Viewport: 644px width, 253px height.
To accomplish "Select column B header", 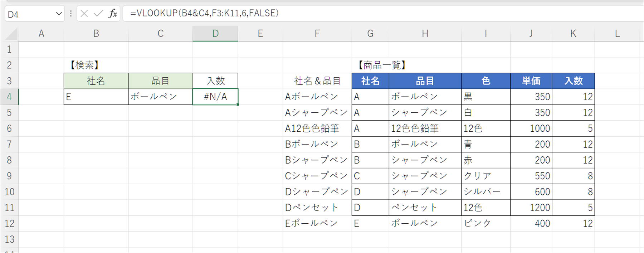I will [96, 34].
